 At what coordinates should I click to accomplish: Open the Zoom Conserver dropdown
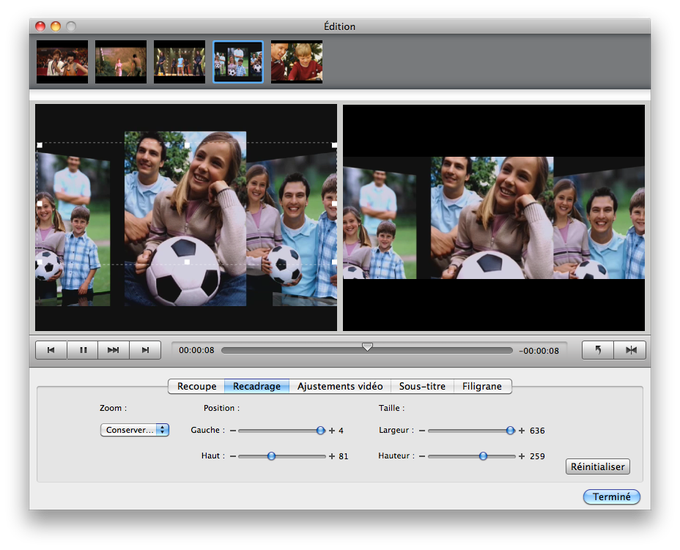click(134, 430)
